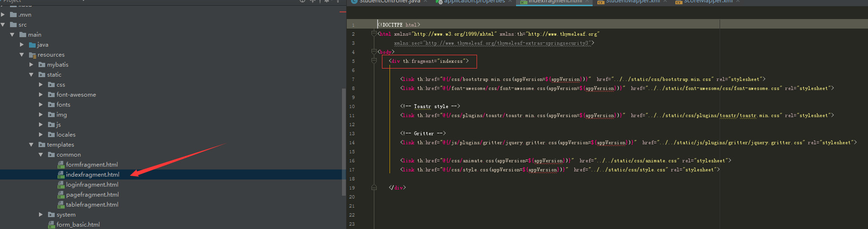Collapse the main folder arrow
The height and width of the screenshot is (229, 868).
(12, 35)
